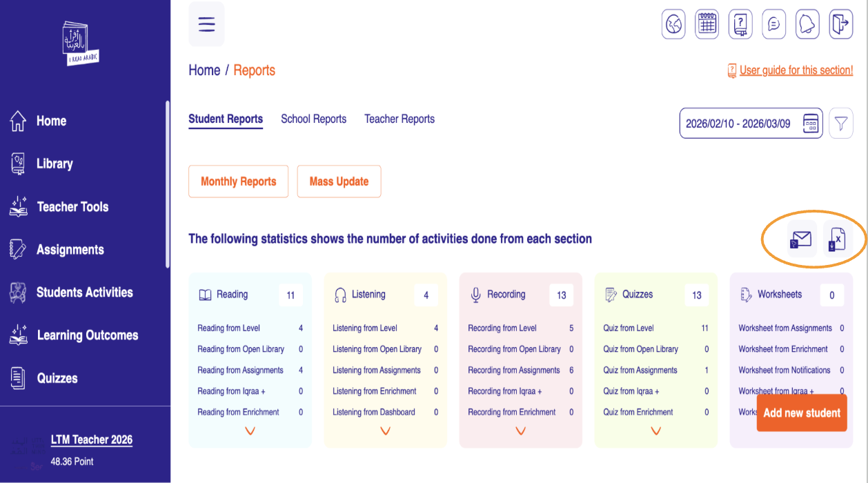Click the logout door icon
Screen dimensions: 868x483
(x=840, y=24)
